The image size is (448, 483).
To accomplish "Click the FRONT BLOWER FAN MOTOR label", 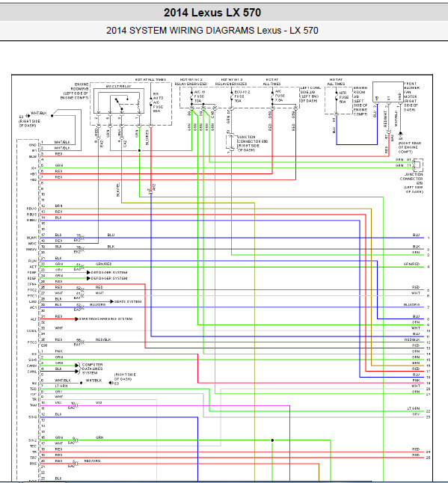I will pyautogui.click(x=410, y=96).
